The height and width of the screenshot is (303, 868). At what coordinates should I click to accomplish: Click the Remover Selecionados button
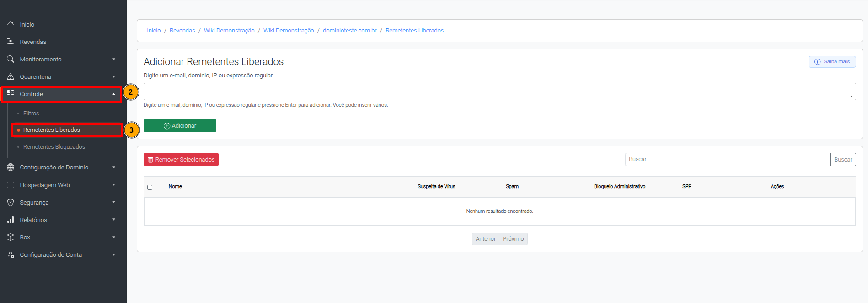coord(181,160)
